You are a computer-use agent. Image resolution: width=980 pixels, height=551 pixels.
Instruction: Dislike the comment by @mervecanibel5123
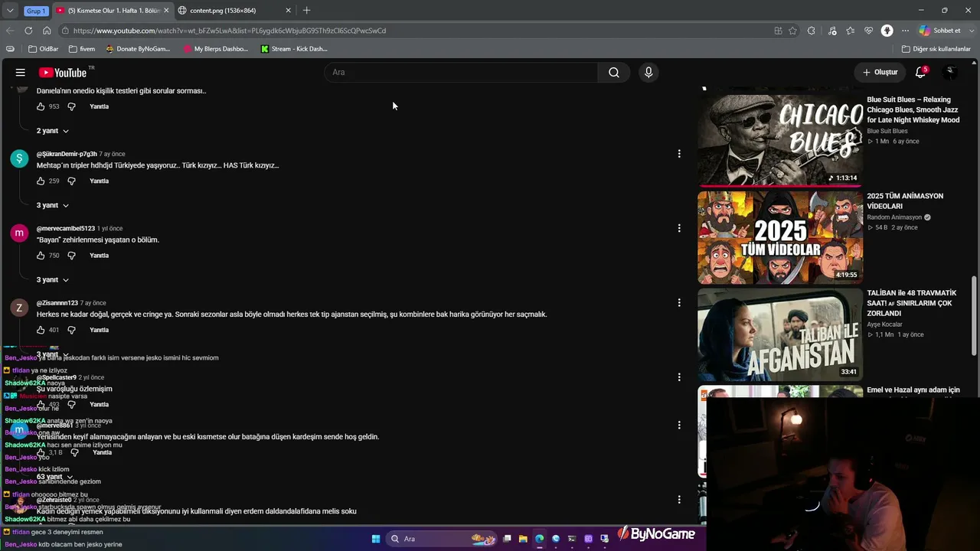tap(71, 256)
